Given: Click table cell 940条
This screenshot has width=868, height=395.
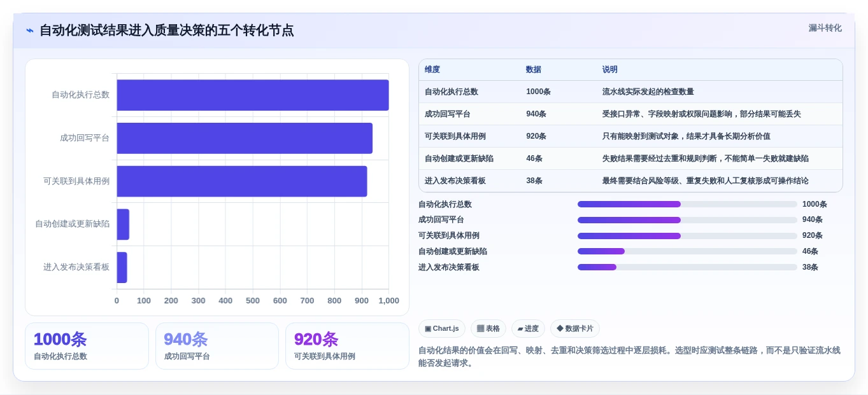Looking at the screenshot, I should click(536, 114).
